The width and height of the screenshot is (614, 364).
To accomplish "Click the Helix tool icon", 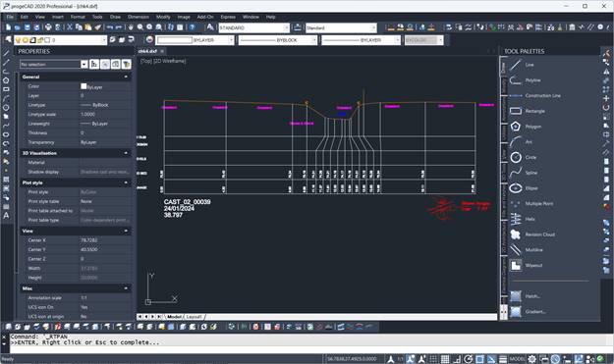I will (x=516, y=219).
